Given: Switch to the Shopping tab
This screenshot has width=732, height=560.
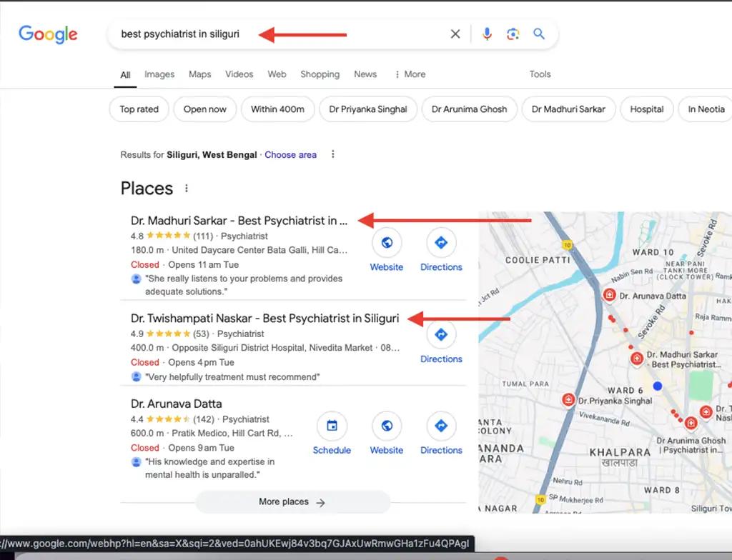Looking at the screenshot, I should click(320, 74).
